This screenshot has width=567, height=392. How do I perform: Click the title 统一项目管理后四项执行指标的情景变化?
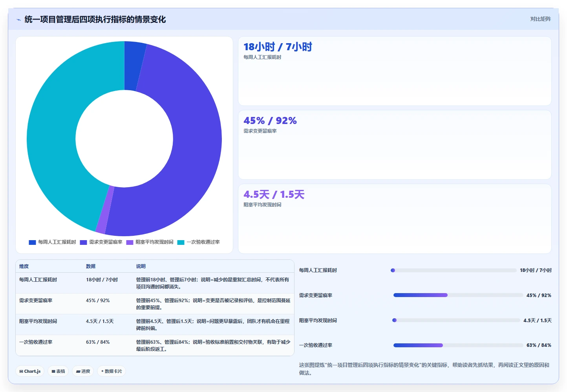pyautogui.click(x=95, y=20)
